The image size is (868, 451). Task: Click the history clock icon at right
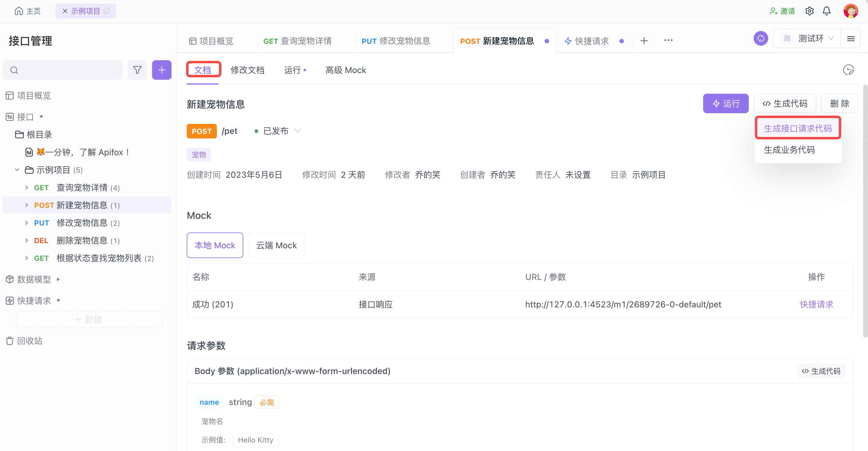click(848, 70)
